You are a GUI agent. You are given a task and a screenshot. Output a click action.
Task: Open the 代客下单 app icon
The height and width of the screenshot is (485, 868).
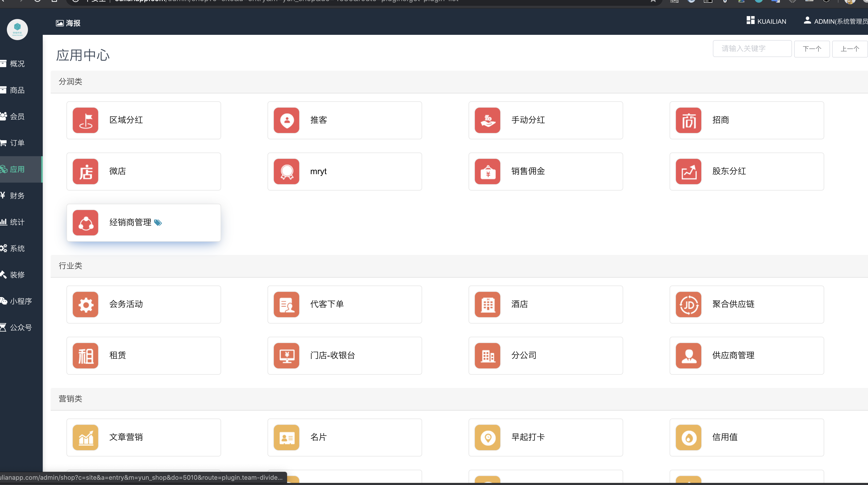click(287, 304)
